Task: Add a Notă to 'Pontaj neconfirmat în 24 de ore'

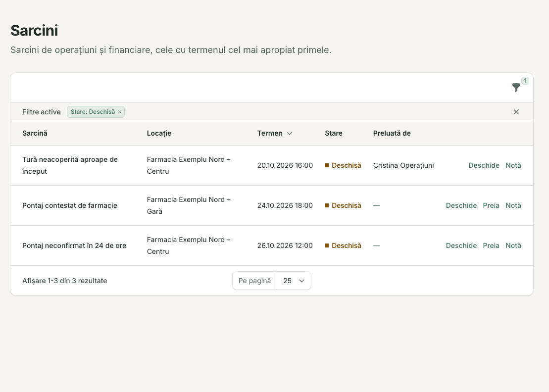Action: 513,245
